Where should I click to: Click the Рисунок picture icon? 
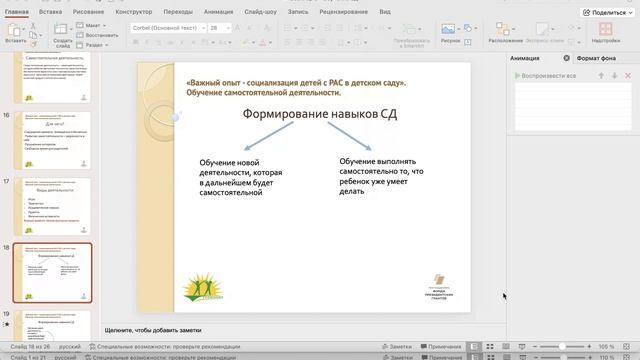click(x=448, y=29)
